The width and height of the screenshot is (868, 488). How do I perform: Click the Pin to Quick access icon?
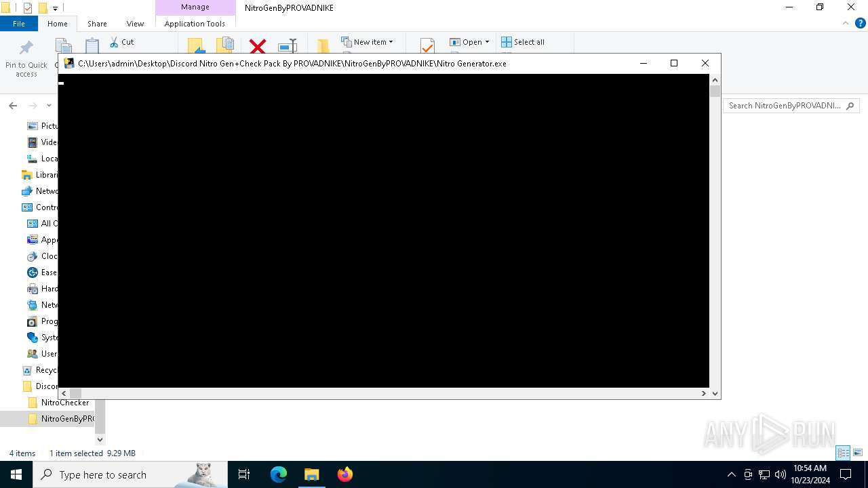point(26,48)
